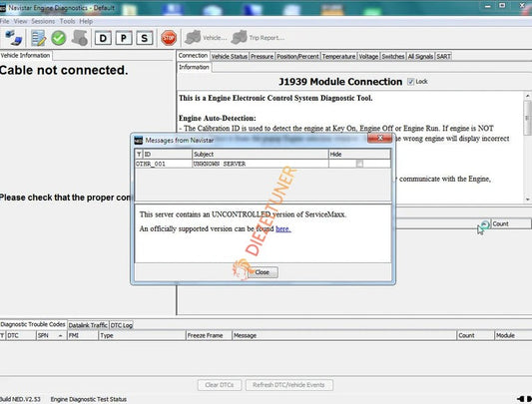Switch to the Switches tab
This screenshot has width=532, height=404.
tap(393, 56)
